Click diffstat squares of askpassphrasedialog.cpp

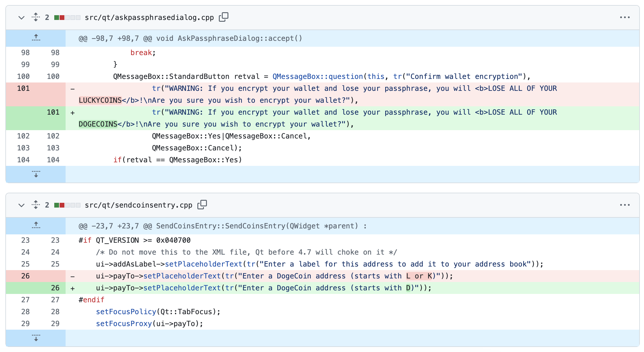tap(67, 18)
